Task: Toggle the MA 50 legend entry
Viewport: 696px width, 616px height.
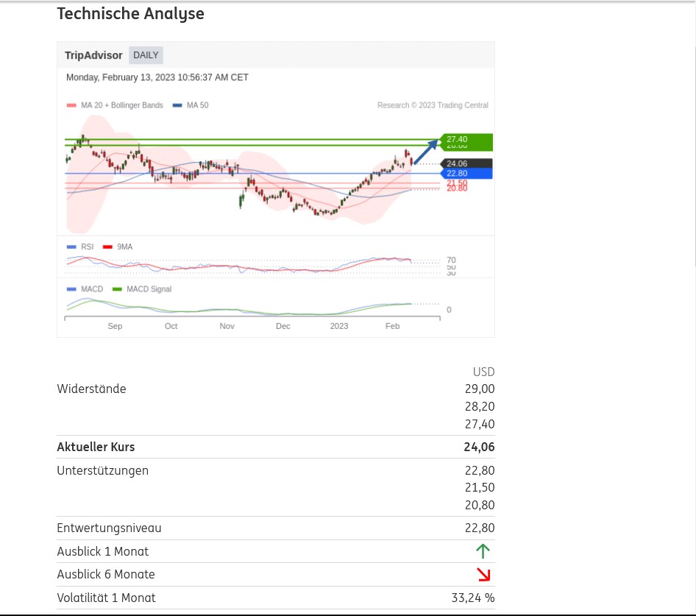Action: 191,105
